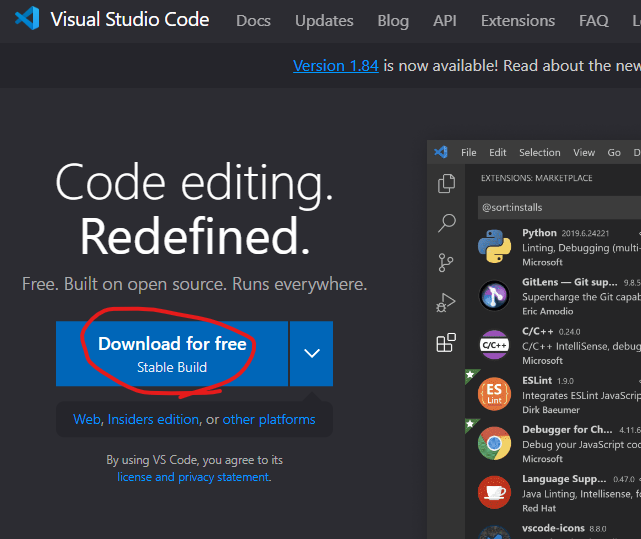Open the Updates navigation link
This screenshot has width=641, height=539.
tap(324, 20)
